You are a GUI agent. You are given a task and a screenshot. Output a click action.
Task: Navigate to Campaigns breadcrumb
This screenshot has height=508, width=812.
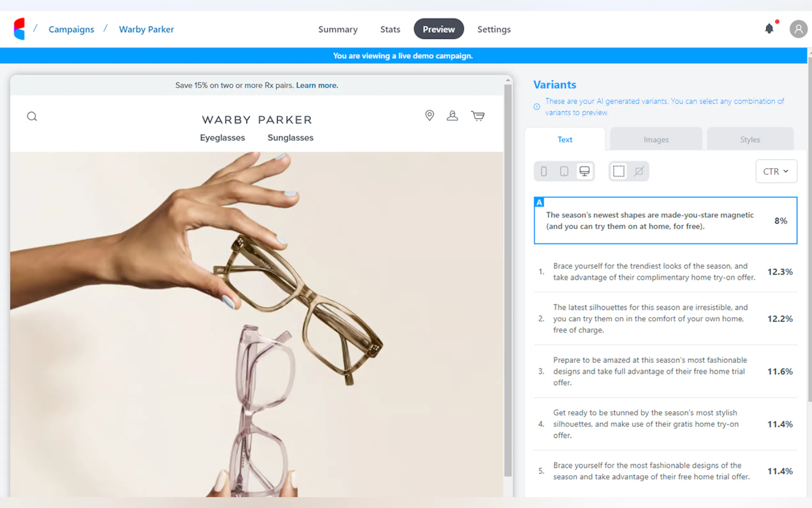(71, 29)
